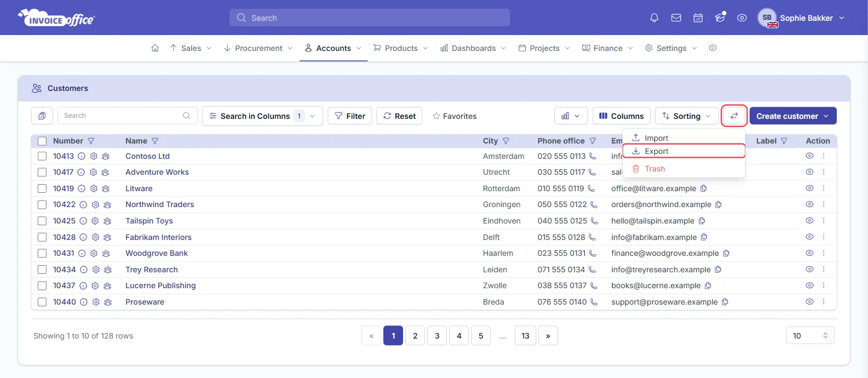Check the box for customer 10437
This screenshot has width=868, height=378.
pyautogui.click(x=42, y=285)
